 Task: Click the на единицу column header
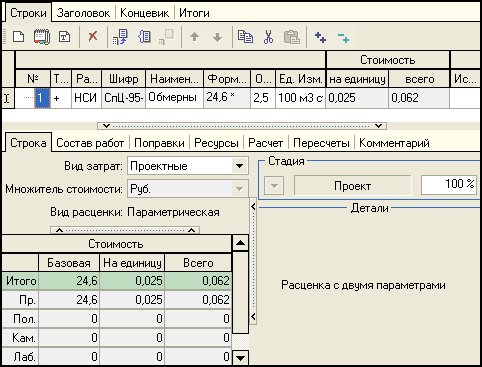point(357,79)
